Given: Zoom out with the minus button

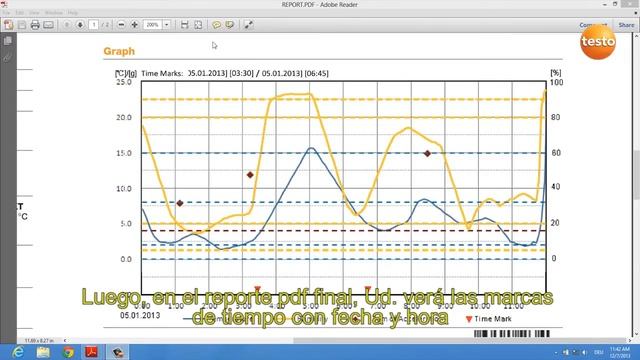Looking at the screenshot, I should point(121,25).
